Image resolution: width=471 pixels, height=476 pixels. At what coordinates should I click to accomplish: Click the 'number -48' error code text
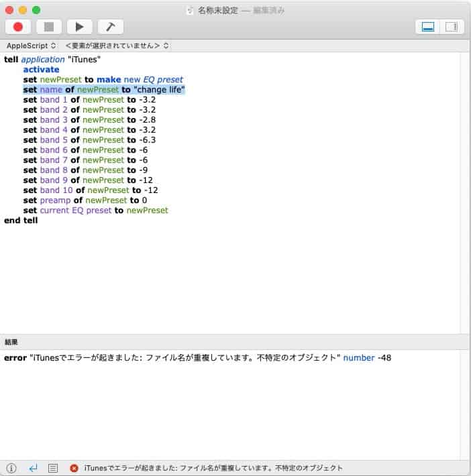(367, 357)
